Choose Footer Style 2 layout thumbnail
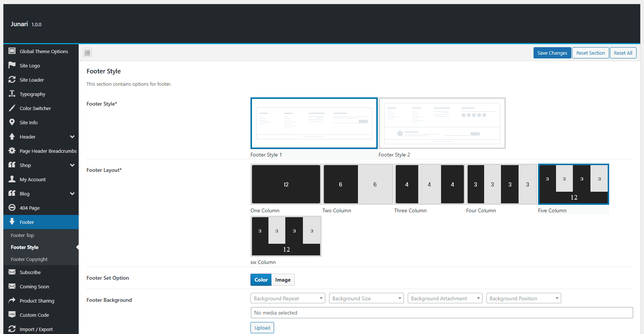Screen dimensions: 644x334 coord(442,123)
